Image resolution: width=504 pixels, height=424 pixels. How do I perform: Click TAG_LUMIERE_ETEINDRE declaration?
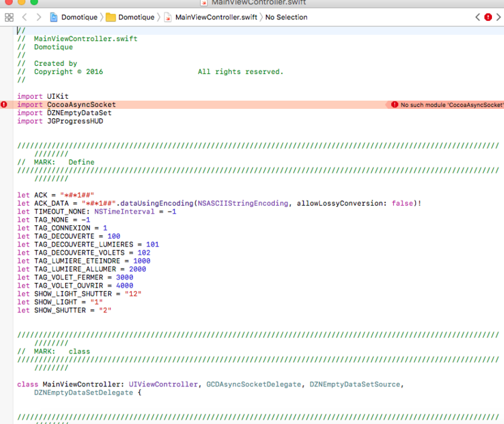[83, 261]
